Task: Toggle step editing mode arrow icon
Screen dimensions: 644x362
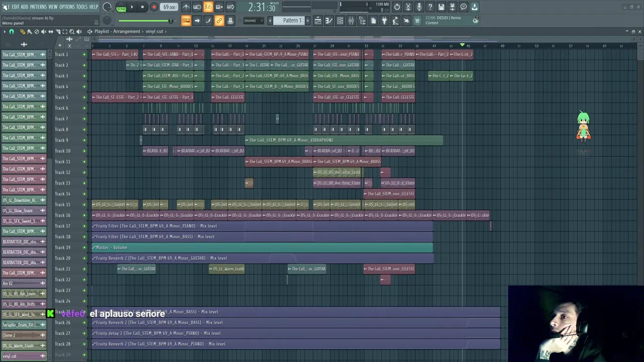Action: pos(197,21)
